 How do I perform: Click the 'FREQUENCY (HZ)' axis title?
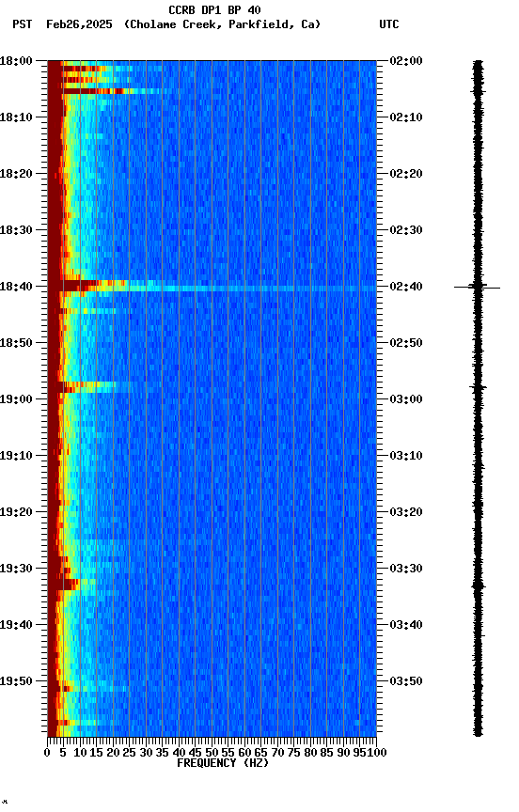pyautogui.click(x=223, y=763)
